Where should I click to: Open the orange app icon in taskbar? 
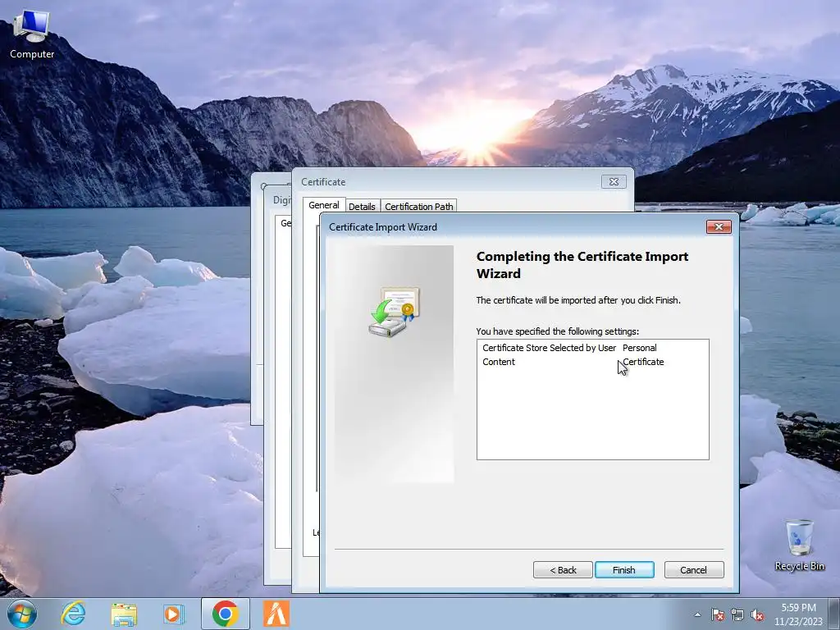point(276,614)
